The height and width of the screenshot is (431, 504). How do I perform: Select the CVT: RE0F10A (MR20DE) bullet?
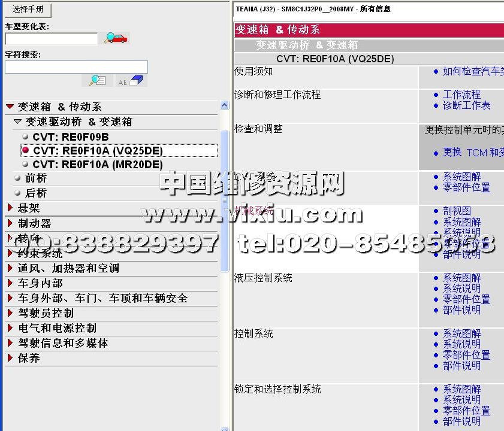[x=25, y=164]
